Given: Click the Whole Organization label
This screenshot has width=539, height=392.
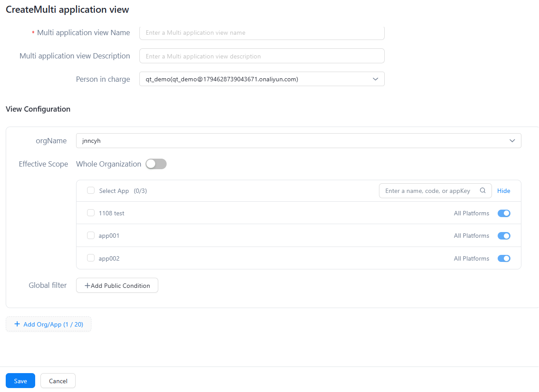Looking at the screenshot, I should click(109, 164).
